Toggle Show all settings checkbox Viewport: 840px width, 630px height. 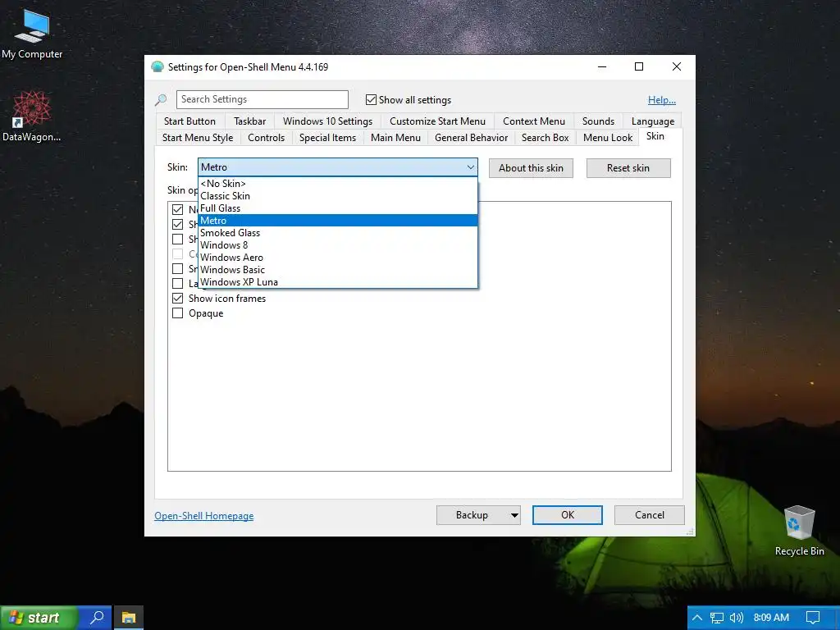point(371,99)
